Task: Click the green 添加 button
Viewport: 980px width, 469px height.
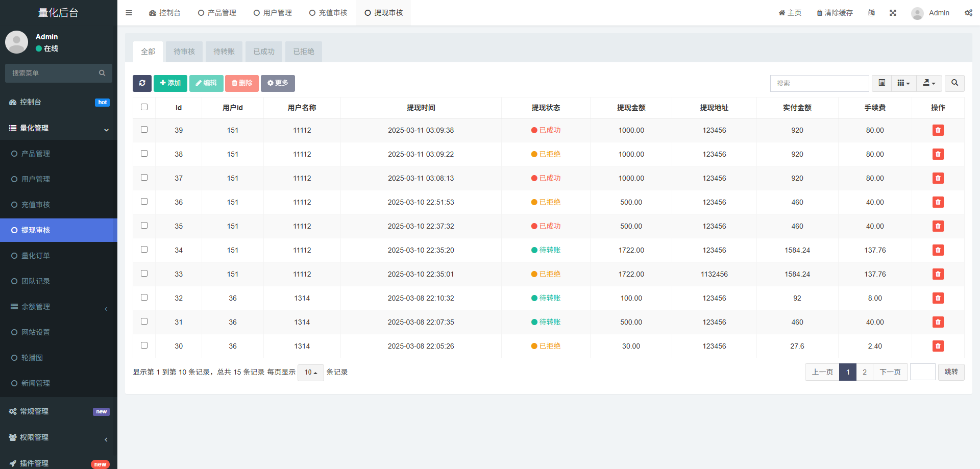Action: [170, 83]
